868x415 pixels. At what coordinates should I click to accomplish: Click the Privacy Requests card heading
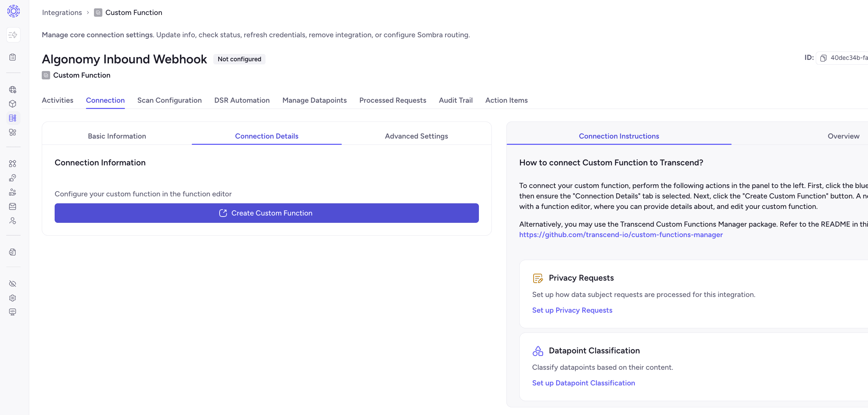tap(581, 278)
